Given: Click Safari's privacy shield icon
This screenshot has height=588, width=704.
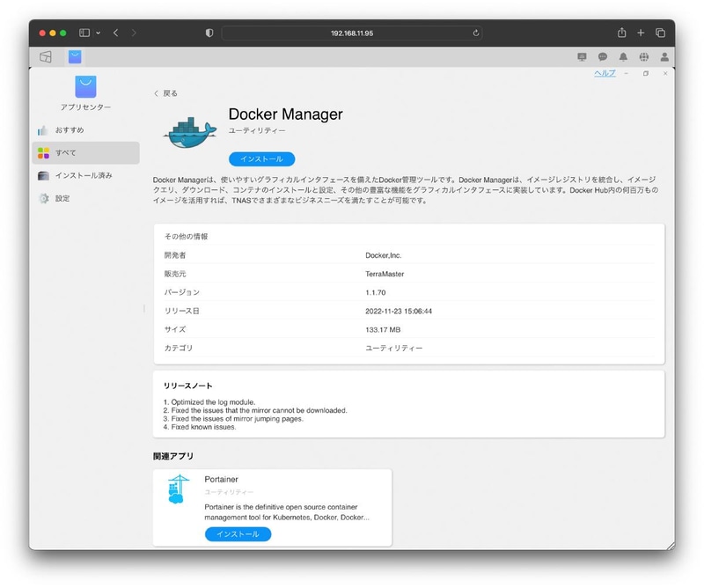Looking at the screenshot, I should tap(208, 33).
